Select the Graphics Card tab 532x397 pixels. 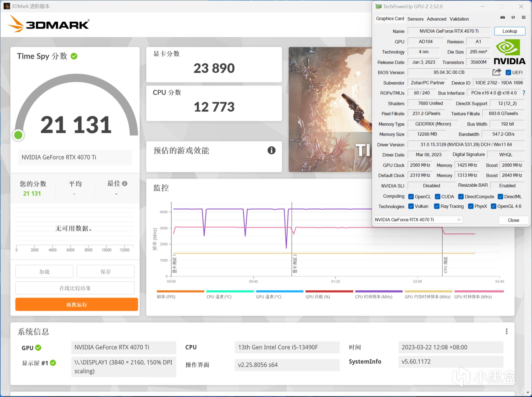pos(390,19)
